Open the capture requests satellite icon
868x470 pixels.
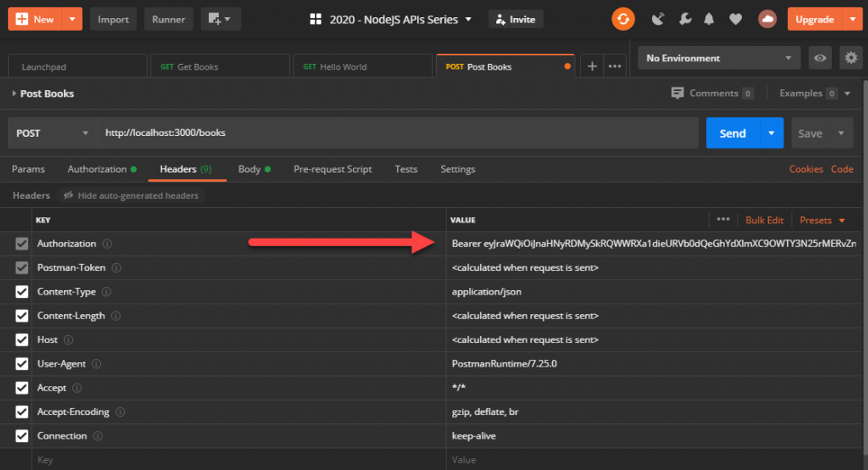[658, 20]
